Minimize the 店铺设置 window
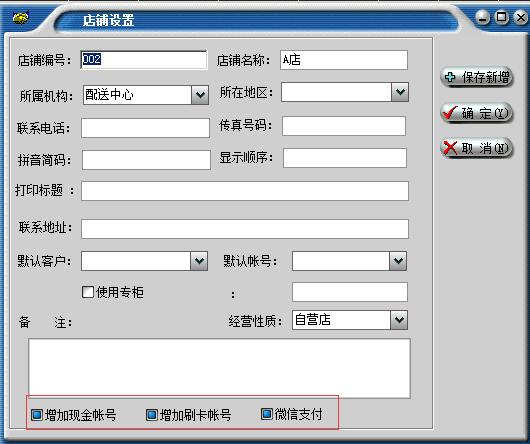The width and height of the screenshot is (530, 444). coord(483,17)
